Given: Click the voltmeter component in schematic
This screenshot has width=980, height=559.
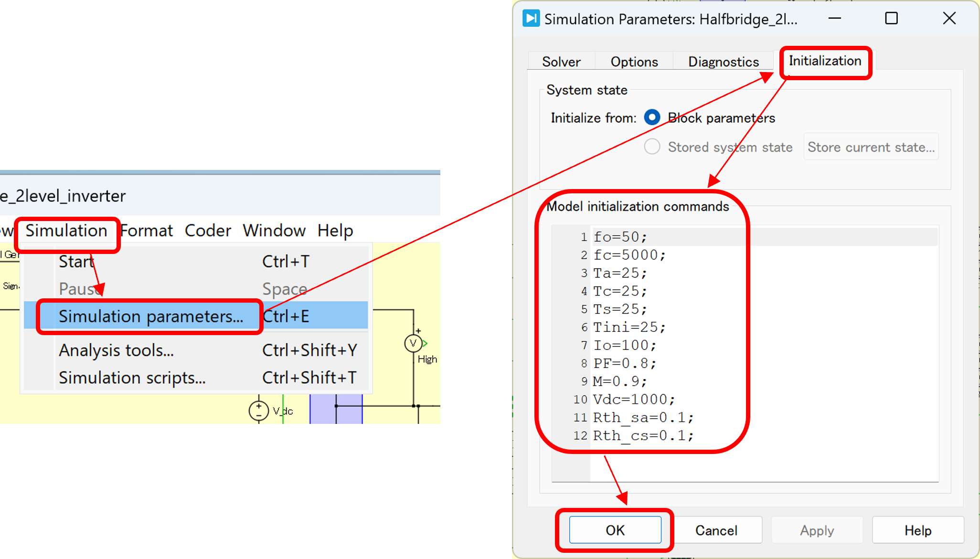Looking at the screenshot, I should point(413,343).
